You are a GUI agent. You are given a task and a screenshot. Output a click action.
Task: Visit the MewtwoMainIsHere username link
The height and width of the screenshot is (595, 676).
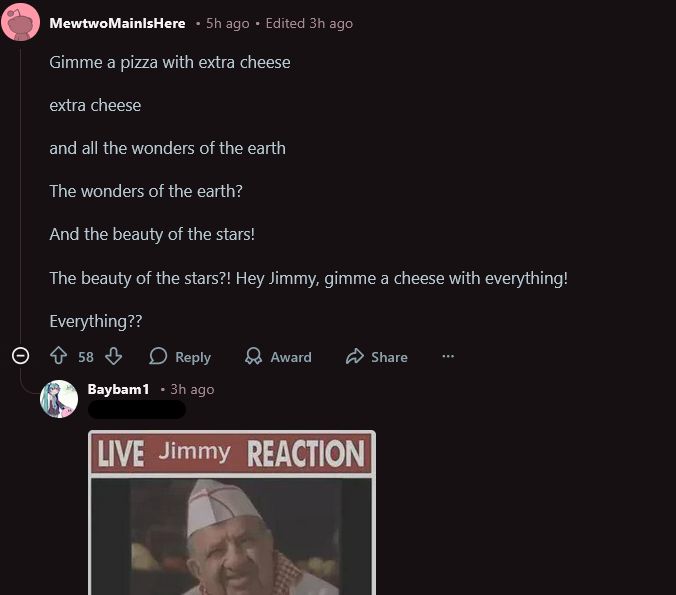pyautogui.click(x=117, y=23)
